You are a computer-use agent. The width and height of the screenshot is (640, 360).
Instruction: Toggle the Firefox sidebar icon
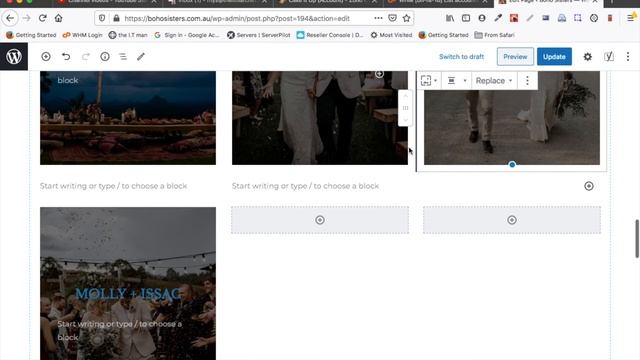pos(466,18)
